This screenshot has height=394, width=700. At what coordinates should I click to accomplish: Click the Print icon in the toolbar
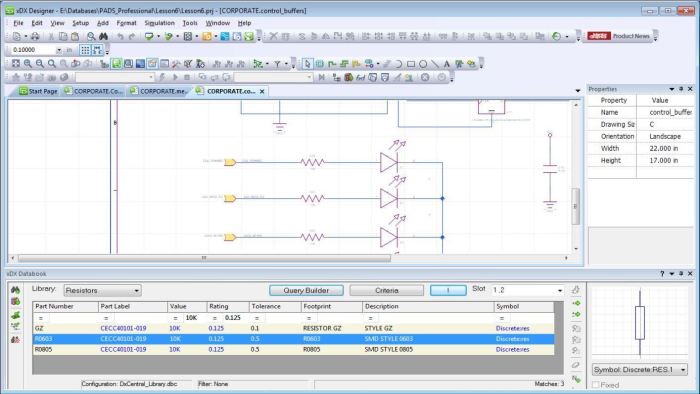pyautogui.click(x=35, y=36)
